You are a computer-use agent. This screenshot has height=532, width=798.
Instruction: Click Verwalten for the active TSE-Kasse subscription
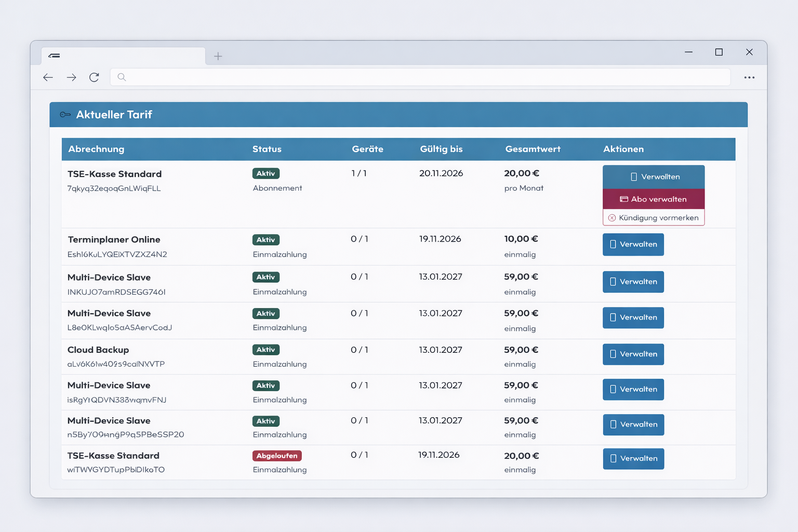(x=654, y=177)
